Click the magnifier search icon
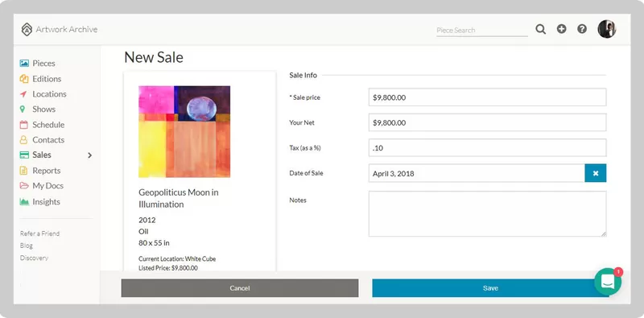644x318 pixels. 540,29
